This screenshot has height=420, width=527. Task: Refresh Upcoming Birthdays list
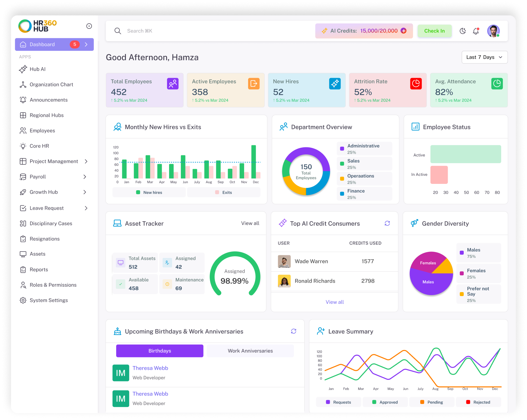[x=294, y=331]
